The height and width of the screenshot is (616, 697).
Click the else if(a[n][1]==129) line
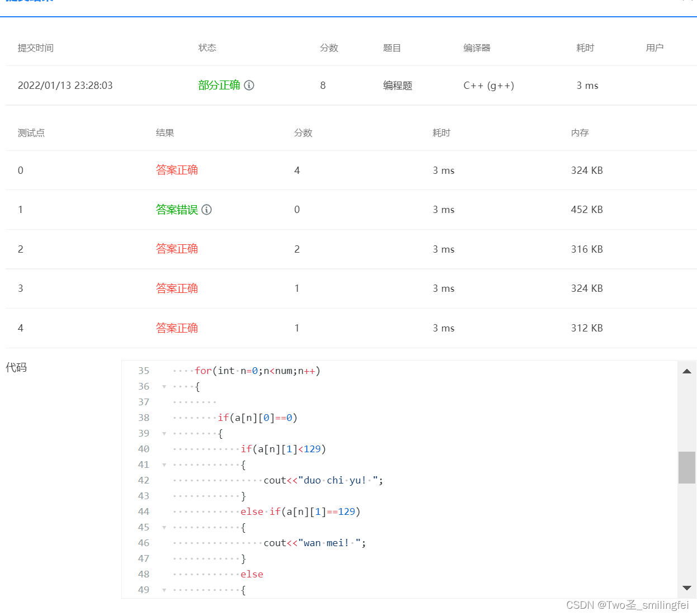[x=301, y=512]
